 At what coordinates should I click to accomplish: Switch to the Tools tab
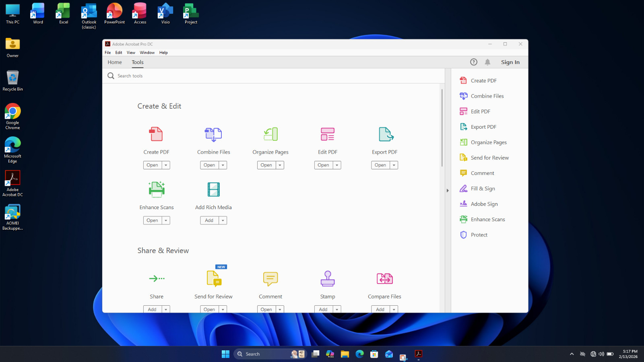138,62
